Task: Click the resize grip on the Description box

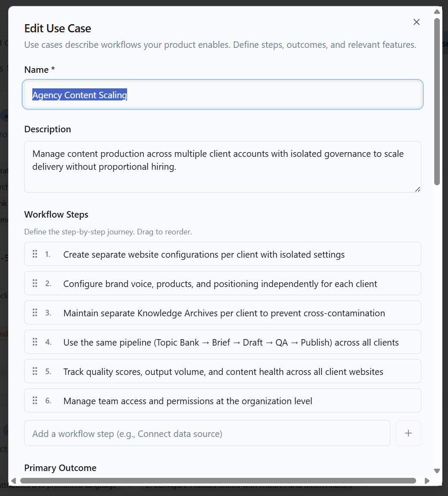Action: click(x=417, y=189)
